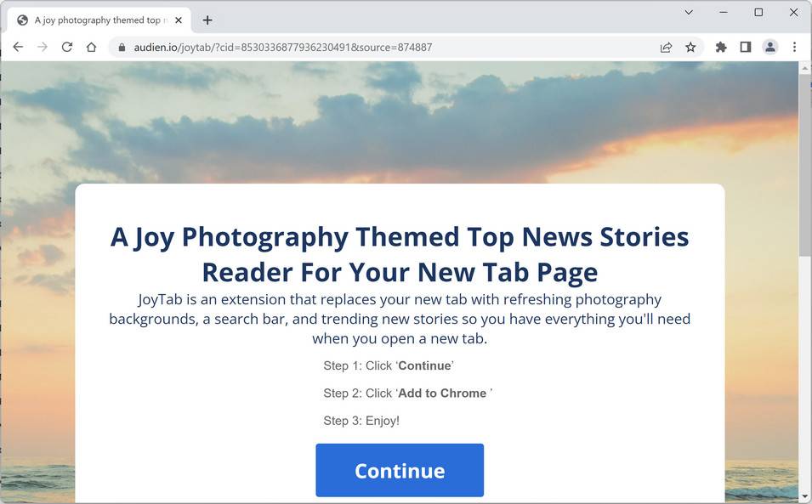Open a new tab with plus button

(207, 20)
